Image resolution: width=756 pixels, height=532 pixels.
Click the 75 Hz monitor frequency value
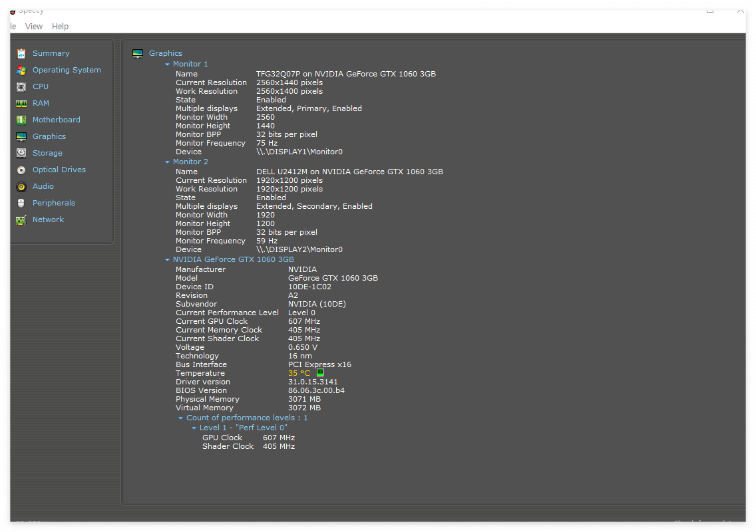pyautogui.click(x=267, y=144)
